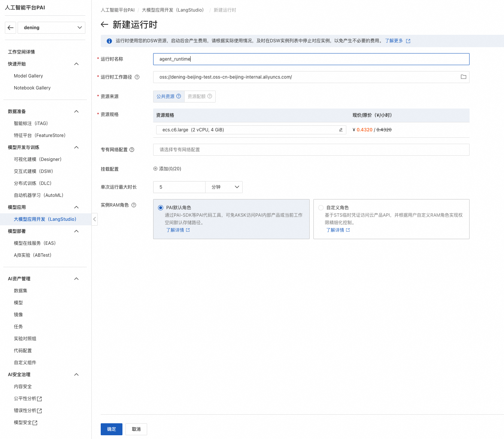Click 了解详情 link under PAI默认角色

[175, 230]
